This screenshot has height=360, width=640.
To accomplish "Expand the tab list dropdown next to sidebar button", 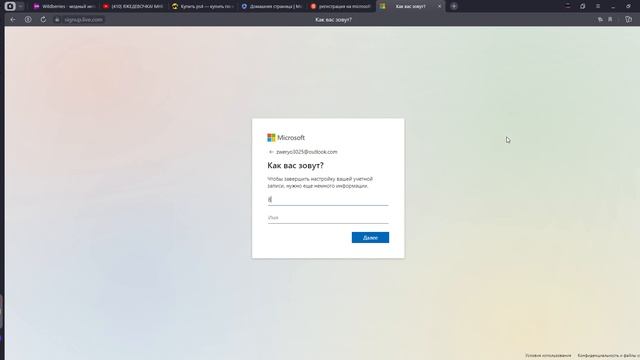I will pos(20,6).
